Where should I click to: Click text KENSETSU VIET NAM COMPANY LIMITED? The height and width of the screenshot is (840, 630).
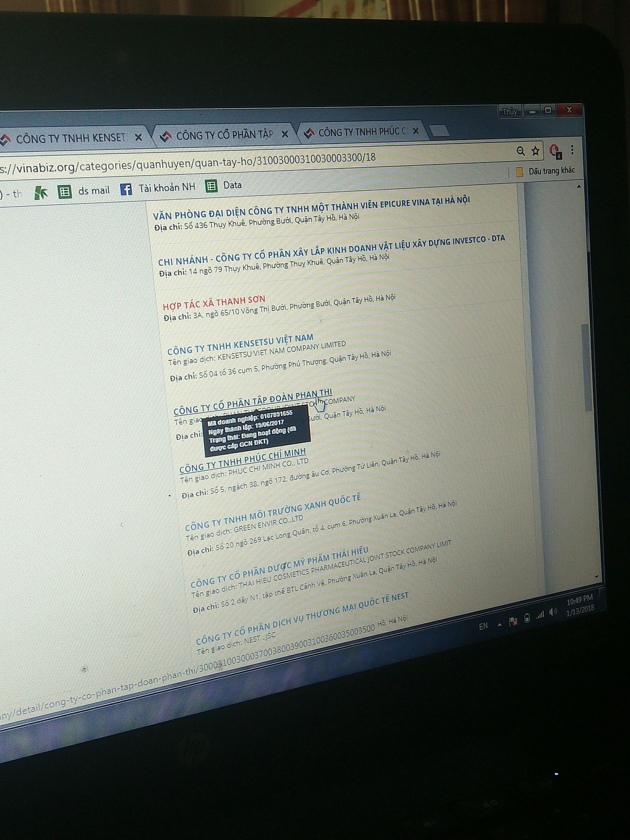coord(281,351)
